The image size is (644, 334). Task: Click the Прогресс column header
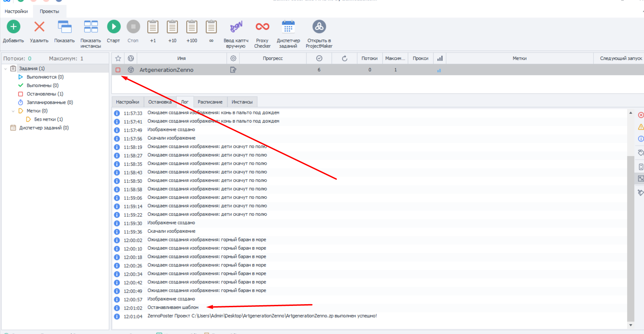273,58
